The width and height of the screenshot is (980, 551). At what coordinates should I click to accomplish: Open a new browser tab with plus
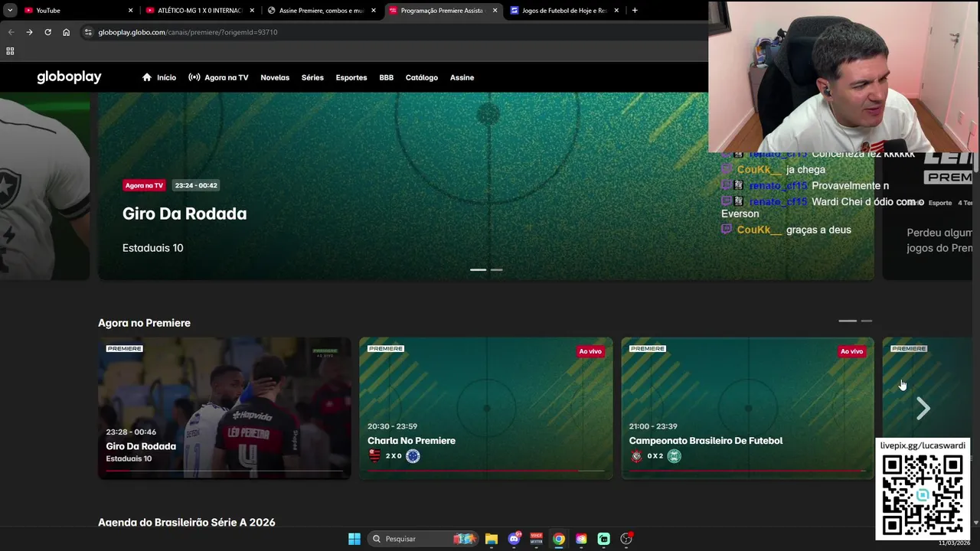pyautogui.click(x=635, y=10)
